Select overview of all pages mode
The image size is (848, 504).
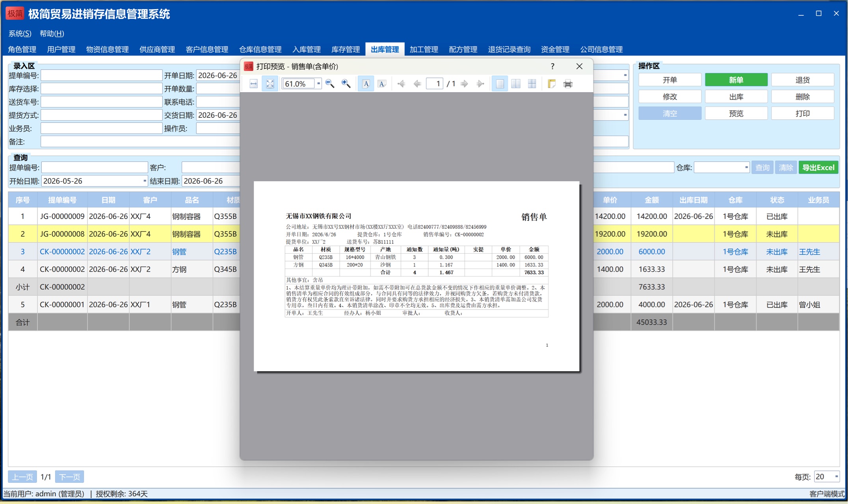pyautogui.click(x=532, y=84)
